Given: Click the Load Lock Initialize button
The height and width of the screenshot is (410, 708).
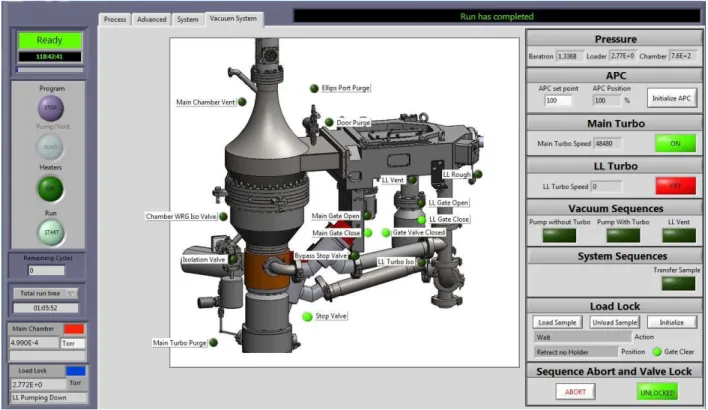Looking at the screenshot, I should point(671,322).
